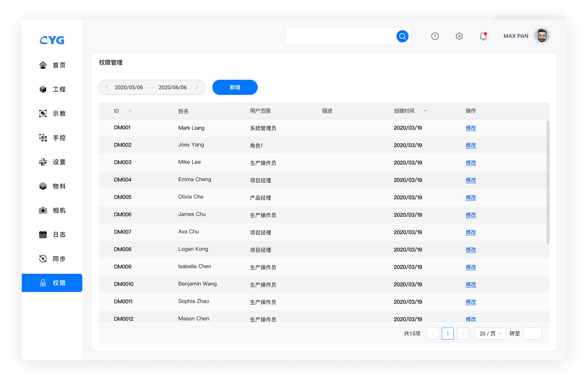Click cell DM0012
Screen dimensions: 588x384
point(124,319)
